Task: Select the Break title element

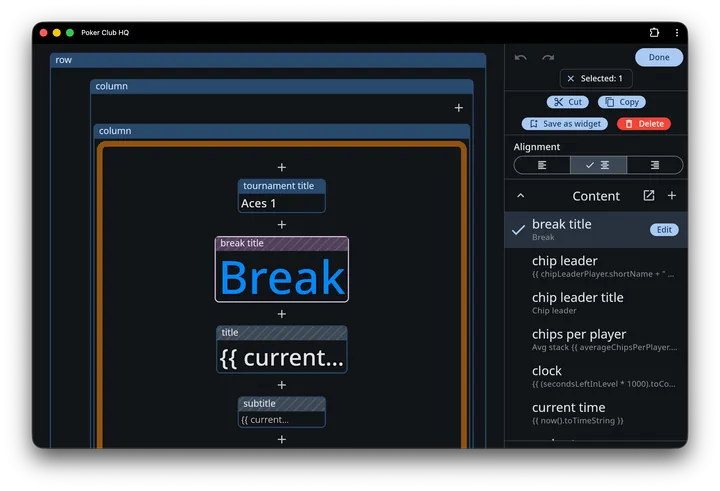Action: (x=281, y=269)
